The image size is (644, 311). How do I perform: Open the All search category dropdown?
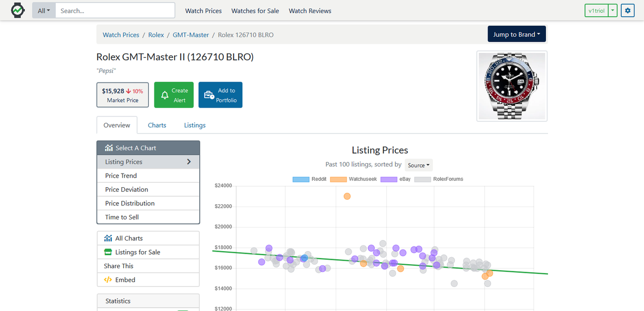pos(44,11)
